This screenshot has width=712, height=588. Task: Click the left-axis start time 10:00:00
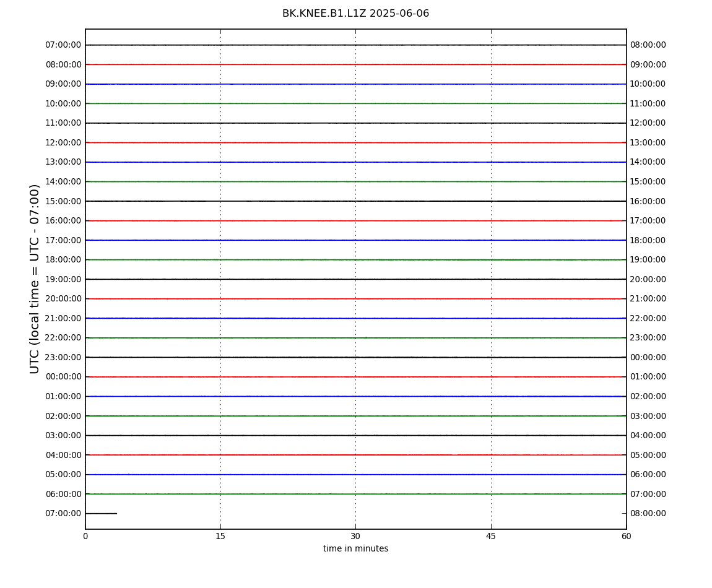64,103
